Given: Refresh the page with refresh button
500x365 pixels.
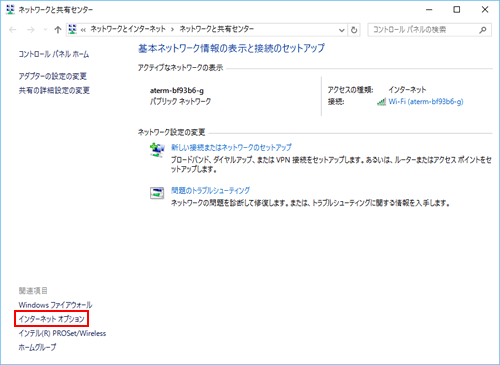Looking at the screenshot, I should pyautogui.click(x=354, y=30).
